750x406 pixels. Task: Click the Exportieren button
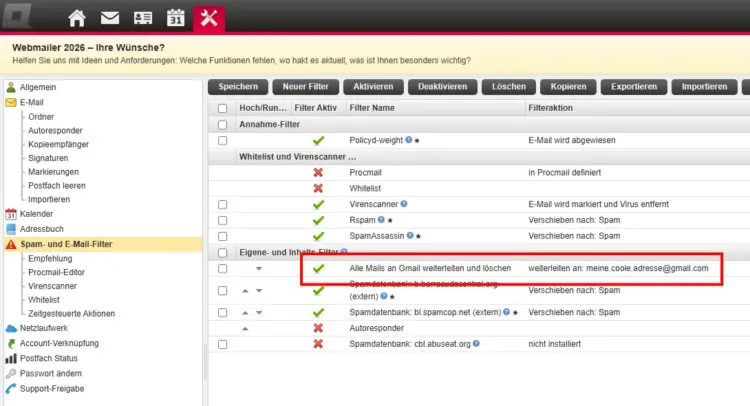(x=634, y=87)
